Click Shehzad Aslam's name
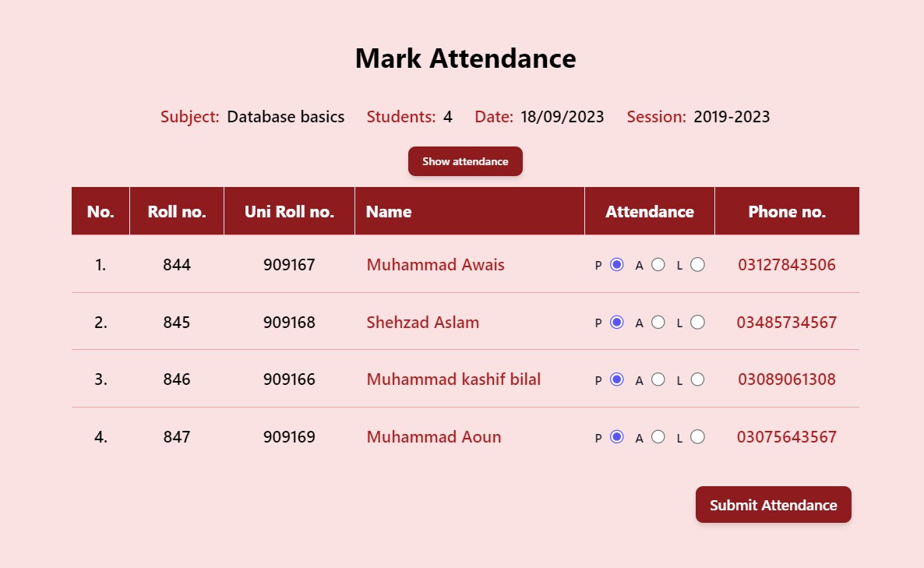Screen dimensions: 924x568 click(x=422, y=322)
